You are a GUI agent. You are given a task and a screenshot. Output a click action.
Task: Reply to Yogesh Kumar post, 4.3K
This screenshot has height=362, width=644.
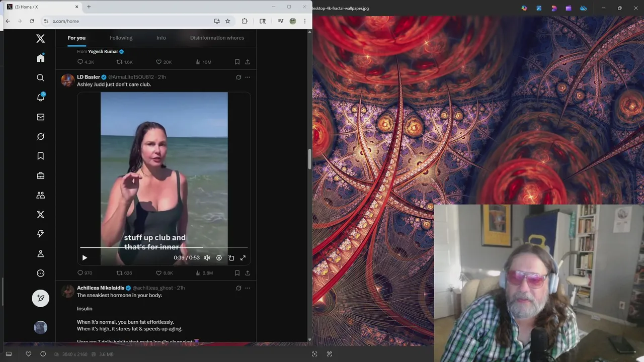tap(86, 62)
